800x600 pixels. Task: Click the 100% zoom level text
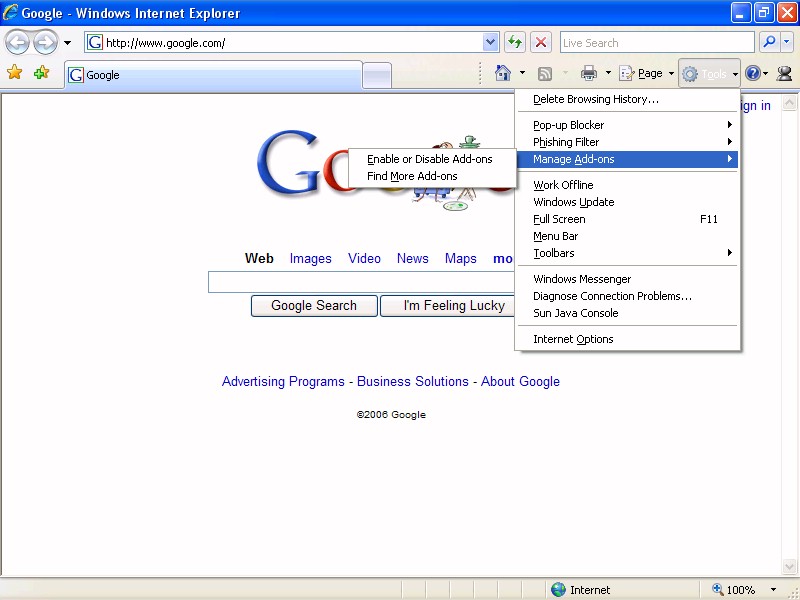(741, 590)
